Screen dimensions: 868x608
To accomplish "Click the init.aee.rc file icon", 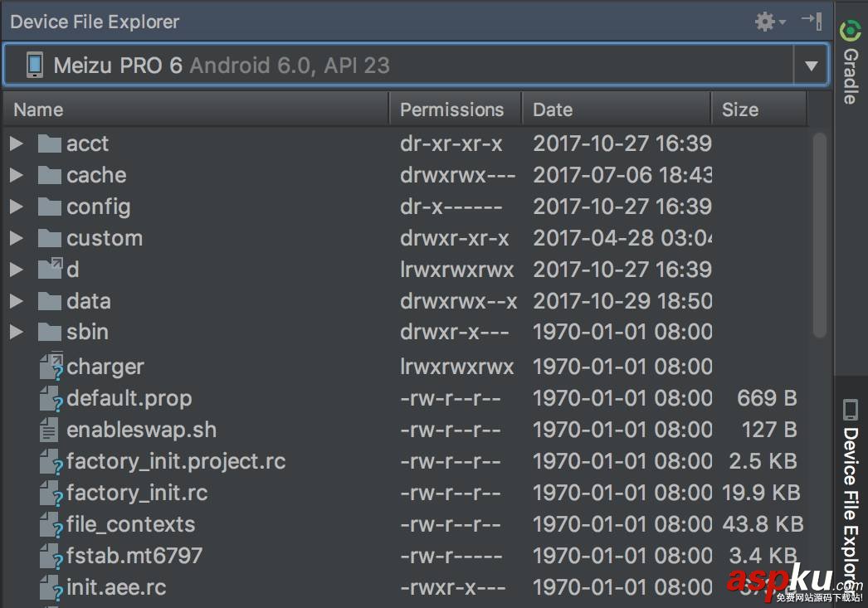I will coord(48,587).
